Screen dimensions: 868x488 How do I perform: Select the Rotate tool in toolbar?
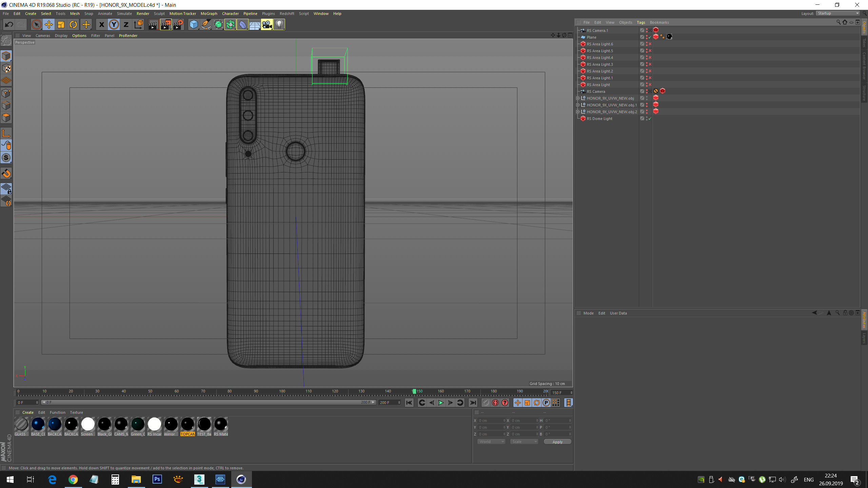(x=73, y=24)
